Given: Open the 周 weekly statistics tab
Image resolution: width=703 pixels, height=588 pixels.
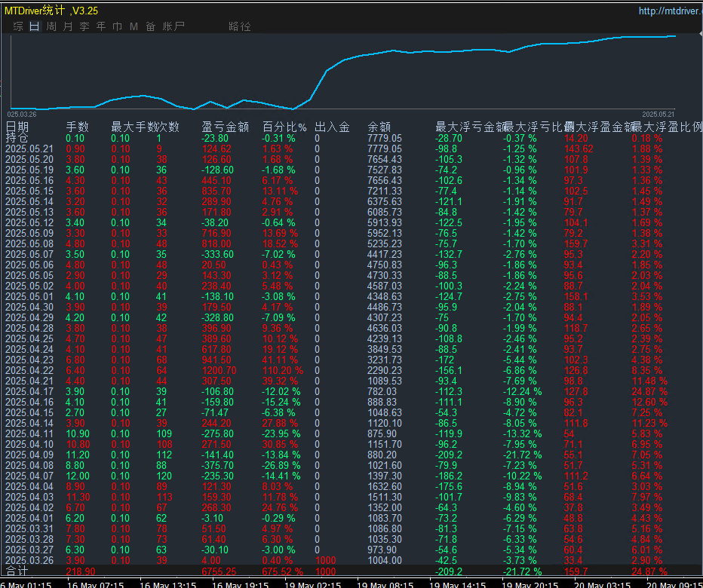Looking at the screenshot, I should click(x=51, y=26).
